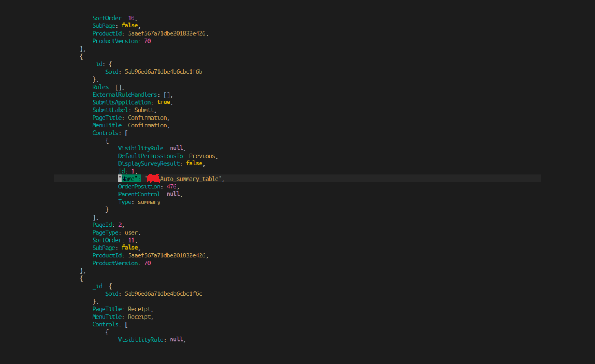The width and height of the screenshot is (595, 364).
Task: Click SubPage: false below SortOrder: 11
Action: click(116, 248)
